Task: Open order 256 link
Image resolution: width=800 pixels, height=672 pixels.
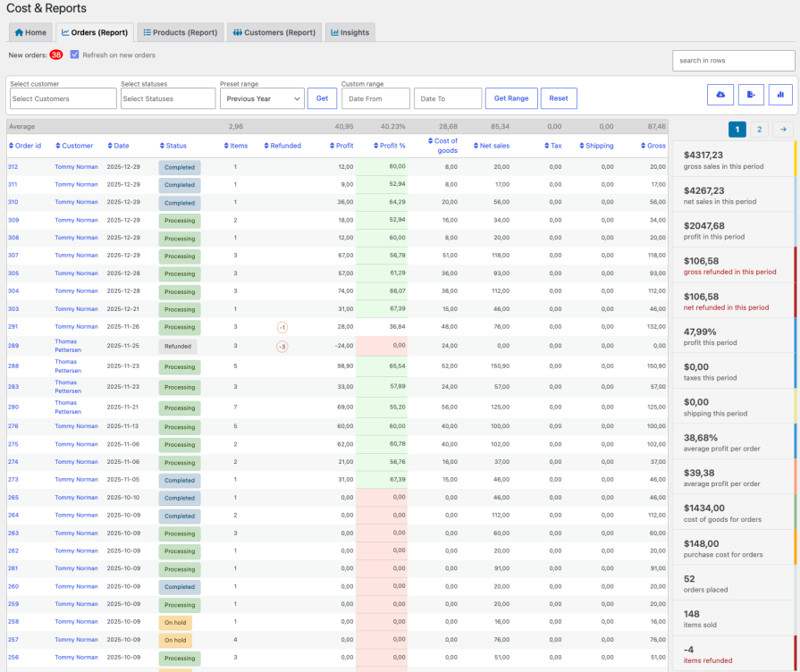Action: (x=13, y=657)
